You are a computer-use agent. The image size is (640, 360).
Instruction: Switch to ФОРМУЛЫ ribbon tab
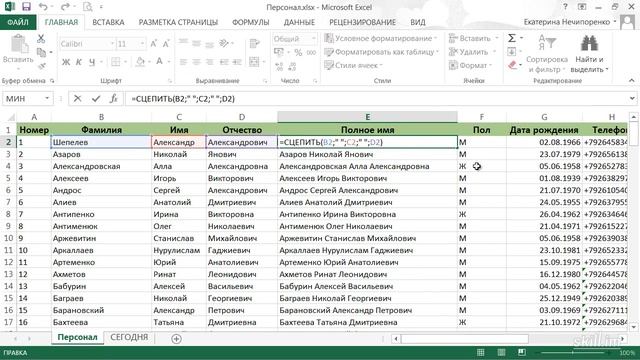251,22
